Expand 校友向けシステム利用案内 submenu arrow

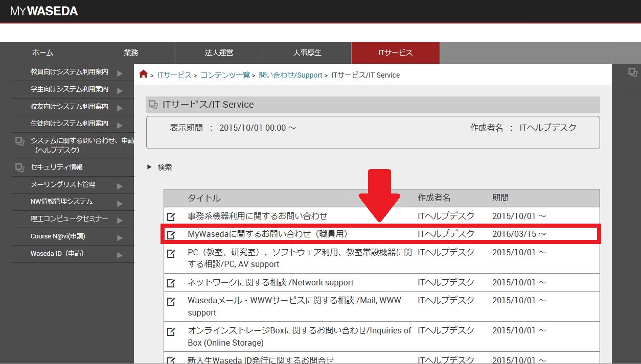tap(120, 108)
